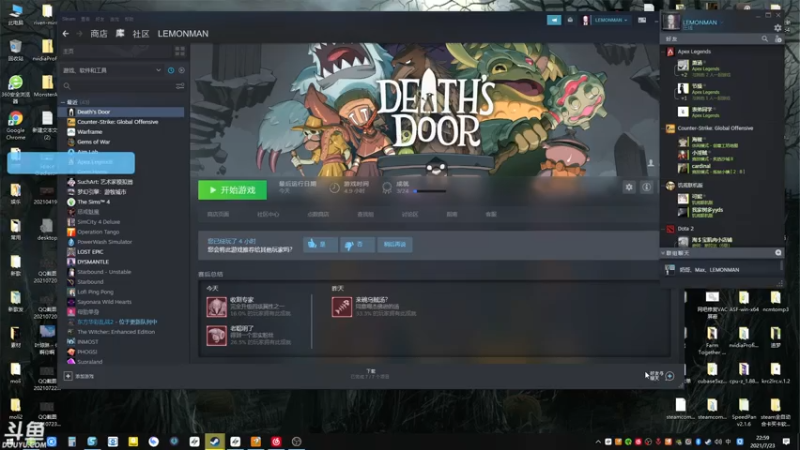Open the 讨论区 discussions link
800x450 pixels.
410,214
